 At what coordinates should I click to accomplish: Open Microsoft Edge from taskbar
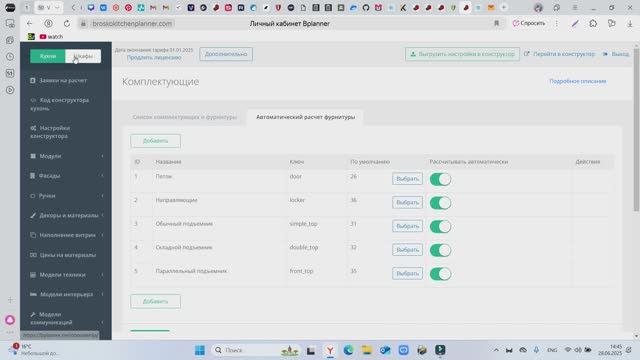point(348,350)
